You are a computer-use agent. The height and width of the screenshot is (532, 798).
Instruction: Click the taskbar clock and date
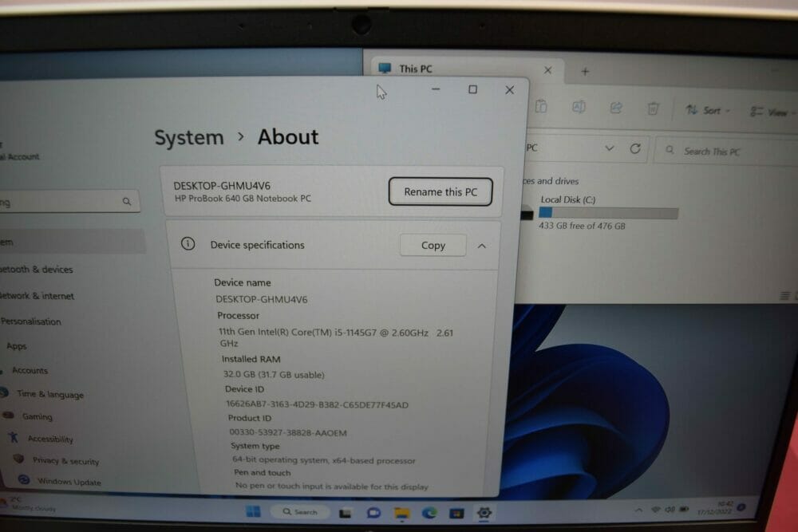click(x=715, y=507)
